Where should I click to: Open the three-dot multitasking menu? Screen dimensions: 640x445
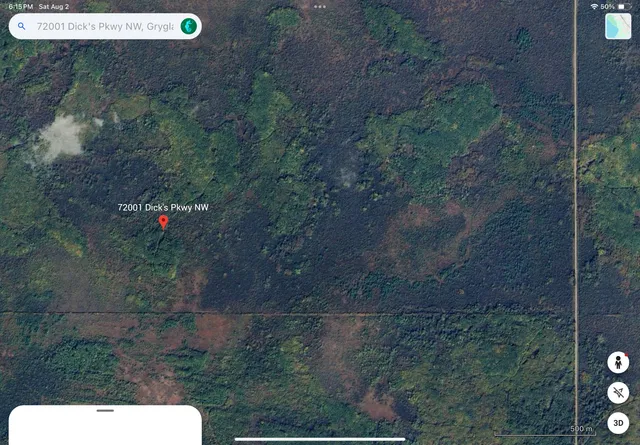(x=320, y=7)
